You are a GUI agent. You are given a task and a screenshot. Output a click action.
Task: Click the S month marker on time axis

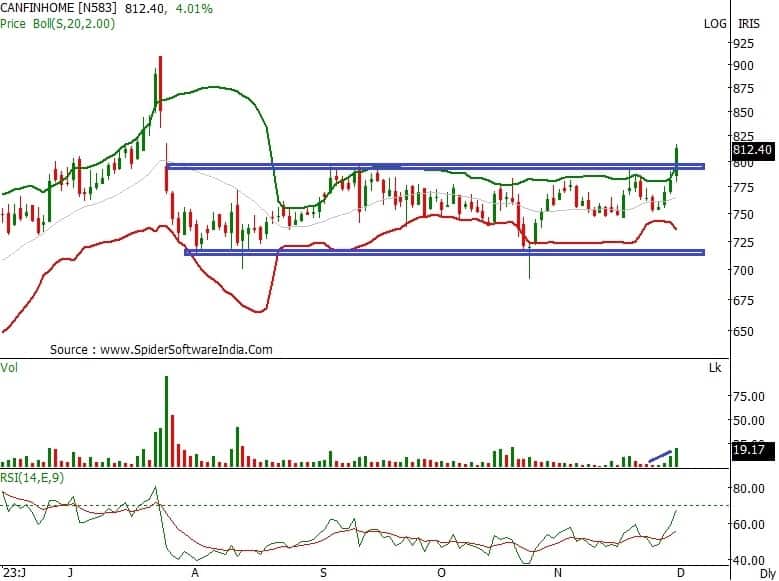tap(323, 572)
